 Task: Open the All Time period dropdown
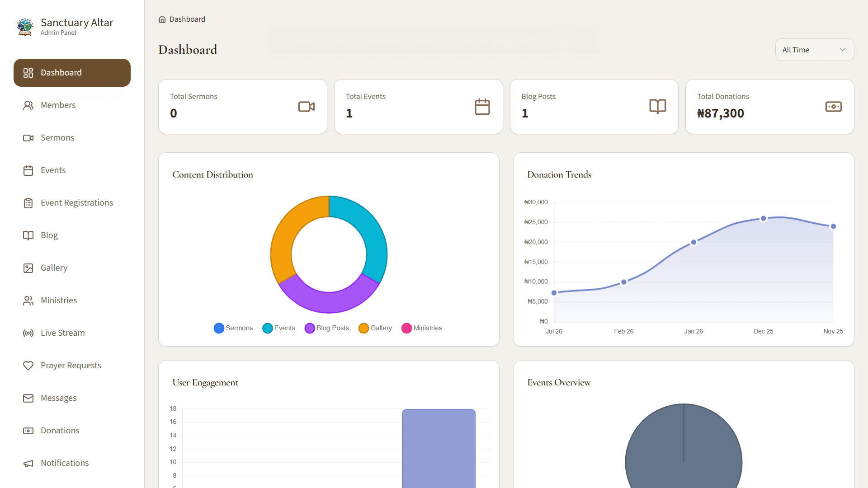[x=815, y=50]
